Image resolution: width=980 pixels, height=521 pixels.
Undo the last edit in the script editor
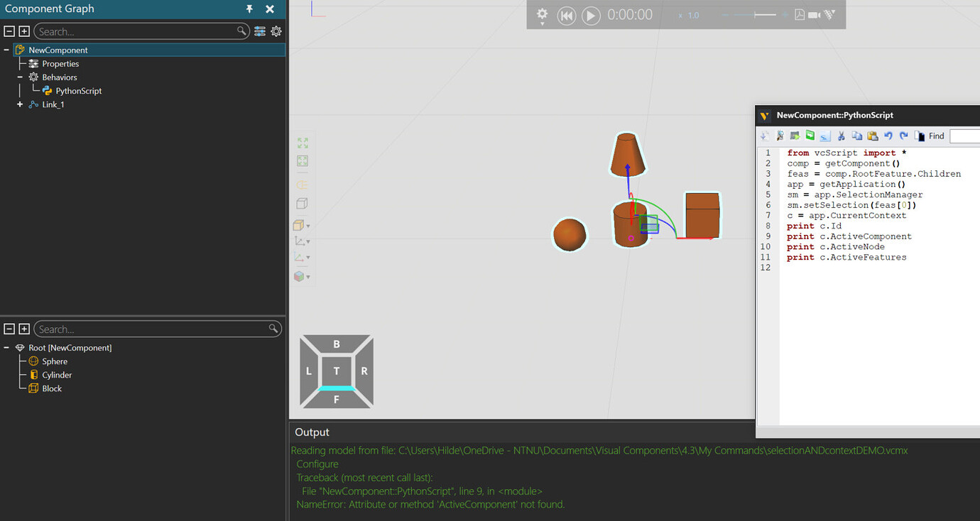(x=888, y=136)
